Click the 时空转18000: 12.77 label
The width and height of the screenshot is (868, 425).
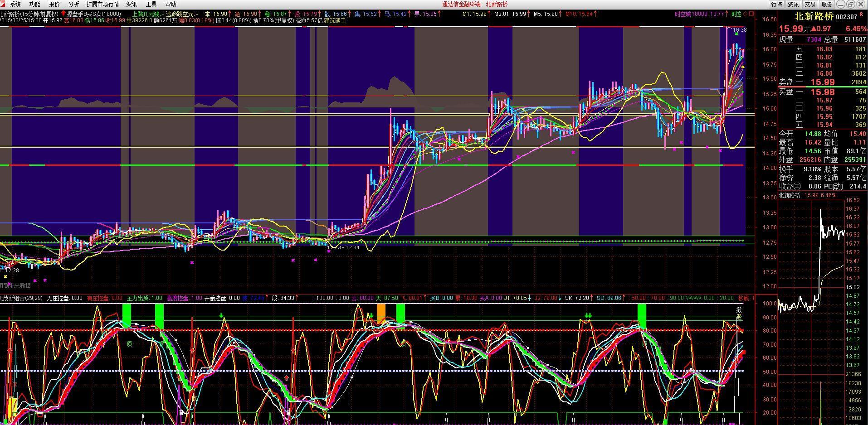click(699, 14)
